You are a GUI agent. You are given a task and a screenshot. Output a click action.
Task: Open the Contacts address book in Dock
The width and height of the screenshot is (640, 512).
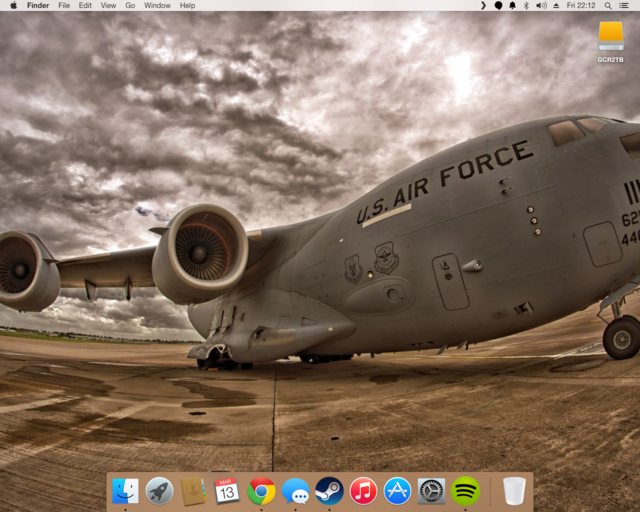(193, 490)
